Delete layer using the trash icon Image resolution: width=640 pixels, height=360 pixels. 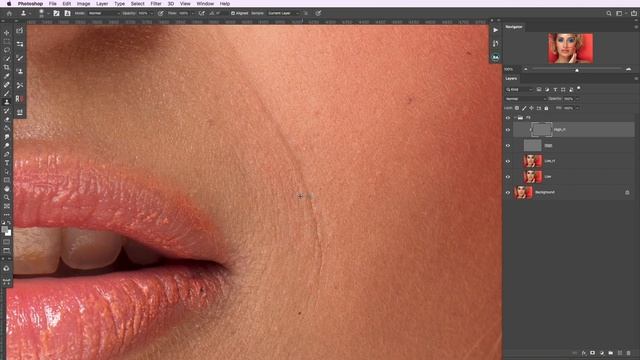coord(629,353)
